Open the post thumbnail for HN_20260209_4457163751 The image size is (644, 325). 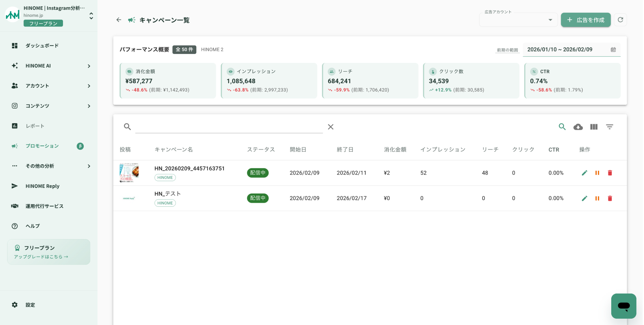tap(129, 173)
